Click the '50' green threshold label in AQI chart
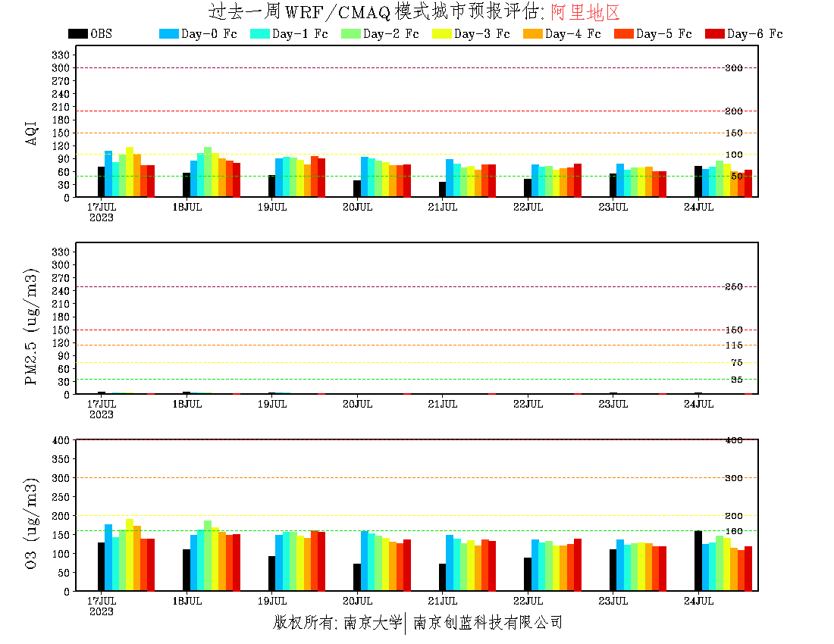Viewport: 834px width, 644px height. tap(737, 176)
